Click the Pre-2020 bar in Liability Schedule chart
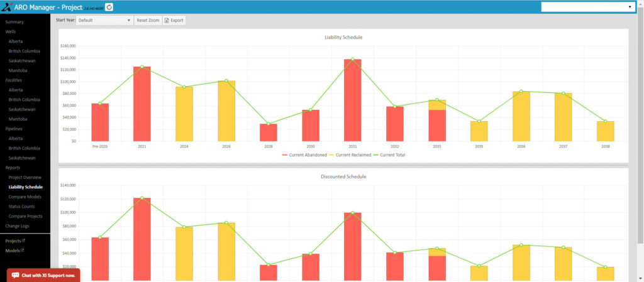Image resolution: width=644 pixels, height=282 pixels. tap(100, 122)
